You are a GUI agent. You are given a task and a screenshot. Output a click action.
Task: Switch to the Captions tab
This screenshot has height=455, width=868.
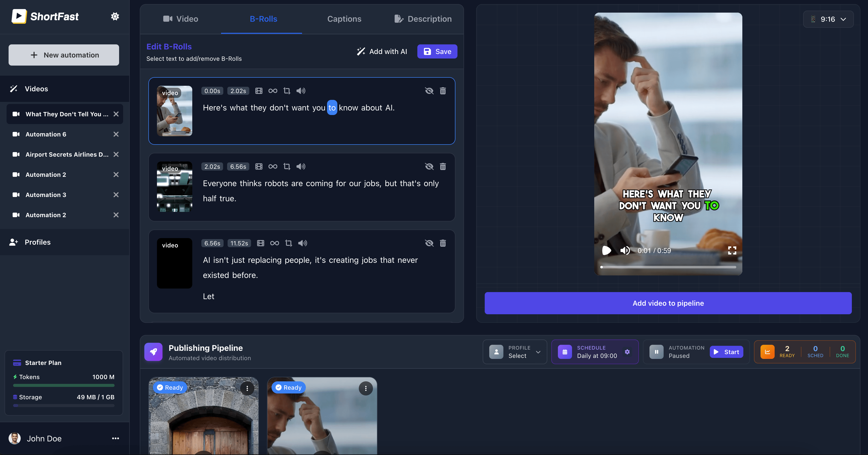click(344, 19)
